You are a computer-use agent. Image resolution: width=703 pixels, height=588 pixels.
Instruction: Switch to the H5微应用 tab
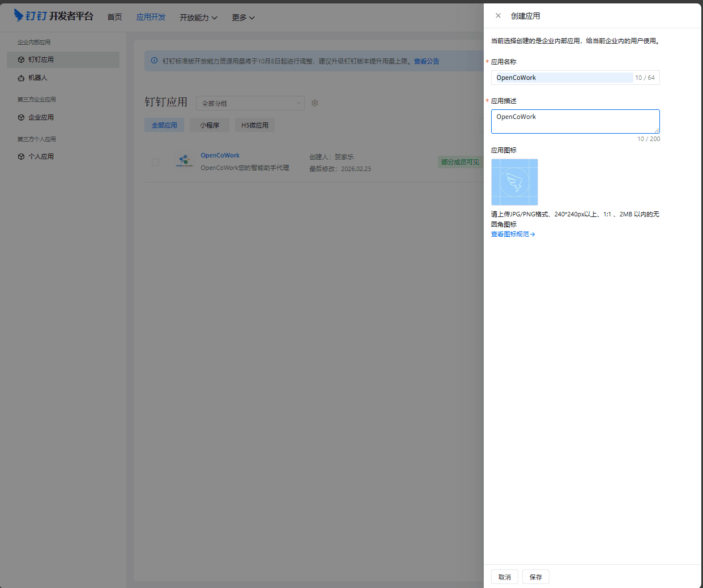(x=255, y=125)
